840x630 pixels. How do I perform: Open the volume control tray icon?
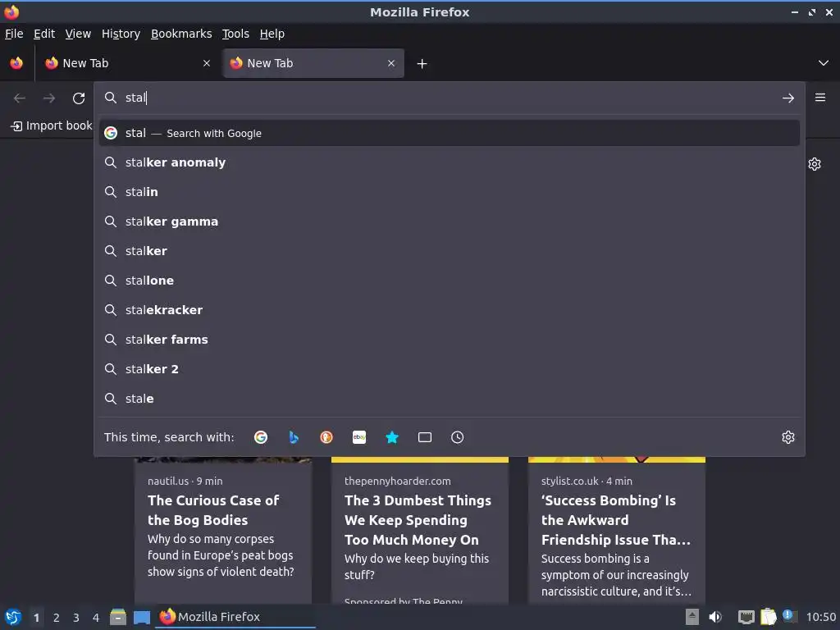pyautogui.click(x=715, y=617)
